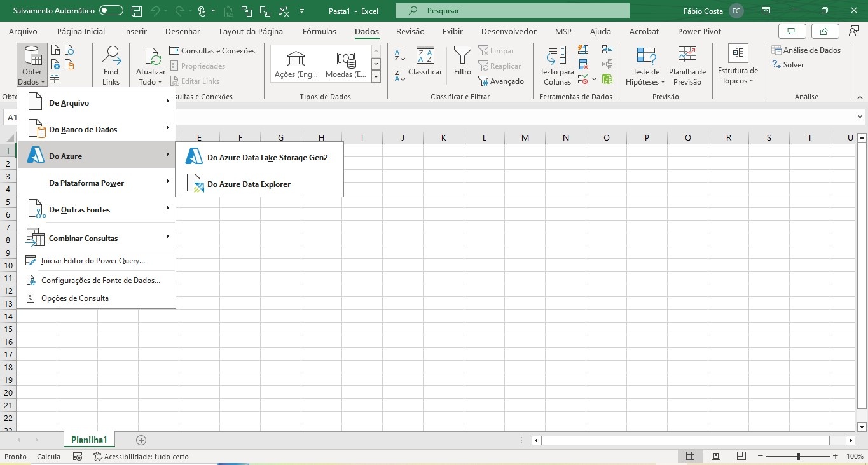Screen dimensions: 868x465
Task: Switch to Page Layout view icon
Action: [716, 456]
